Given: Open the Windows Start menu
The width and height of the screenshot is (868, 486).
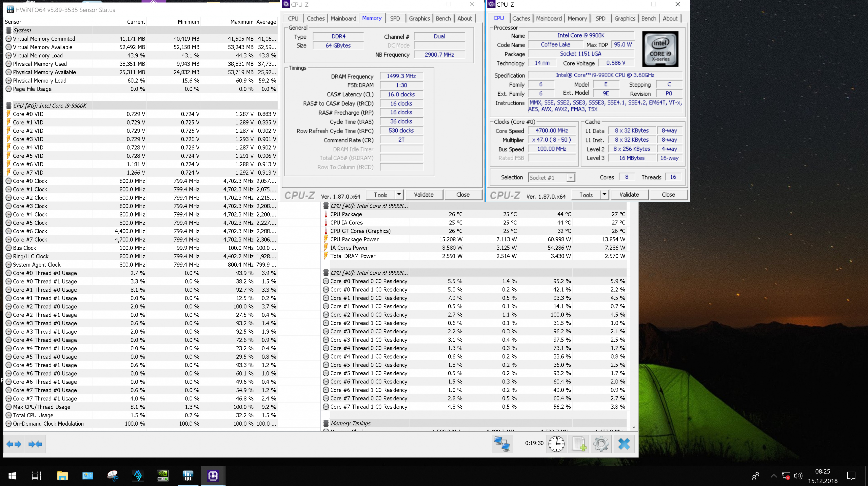Looking at the screenshot, I should tap(12, 475).
